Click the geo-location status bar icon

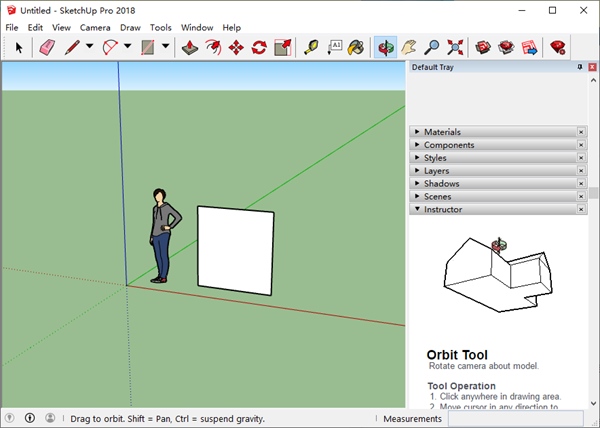10,418
